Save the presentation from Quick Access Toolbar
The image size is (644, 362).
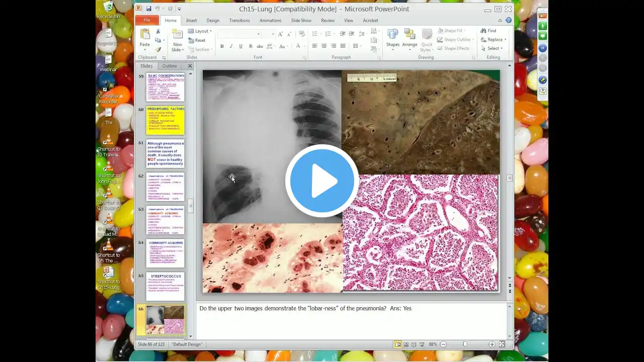pos(148,9)
